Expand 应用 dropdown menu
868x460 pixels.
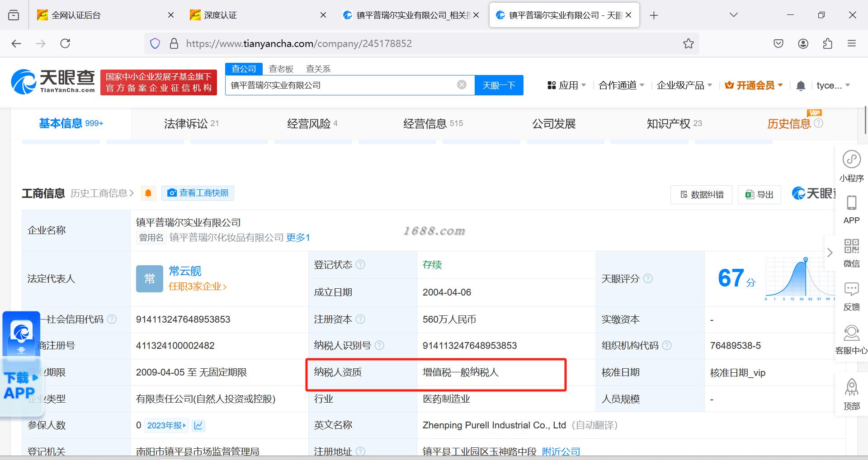point(566,85)
